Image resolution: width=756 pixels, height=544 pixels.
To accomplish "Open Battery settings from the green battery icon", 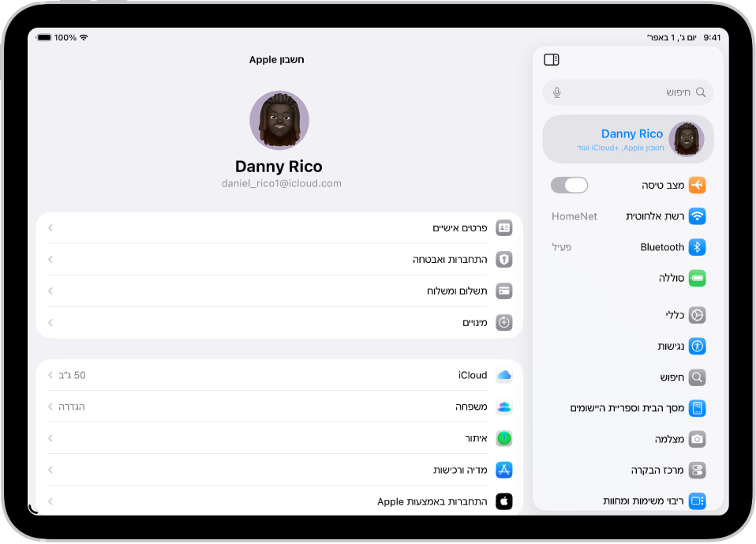I will (698, 278).
